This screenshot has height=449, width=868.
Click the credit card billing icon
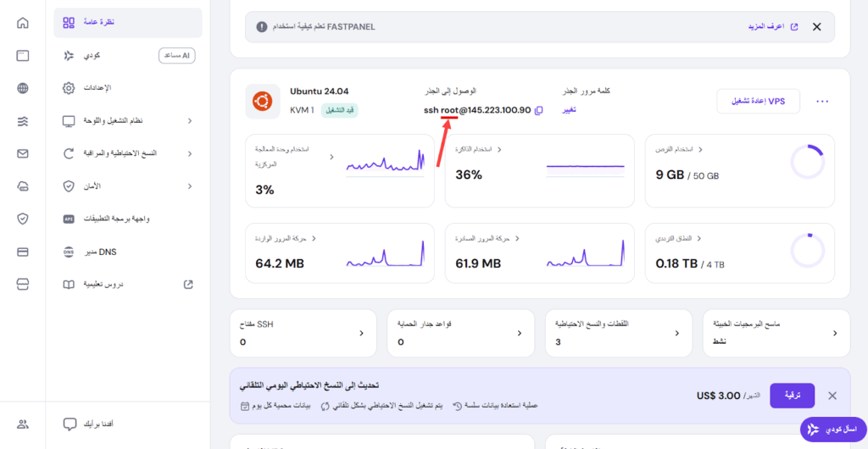coord(23,252)
